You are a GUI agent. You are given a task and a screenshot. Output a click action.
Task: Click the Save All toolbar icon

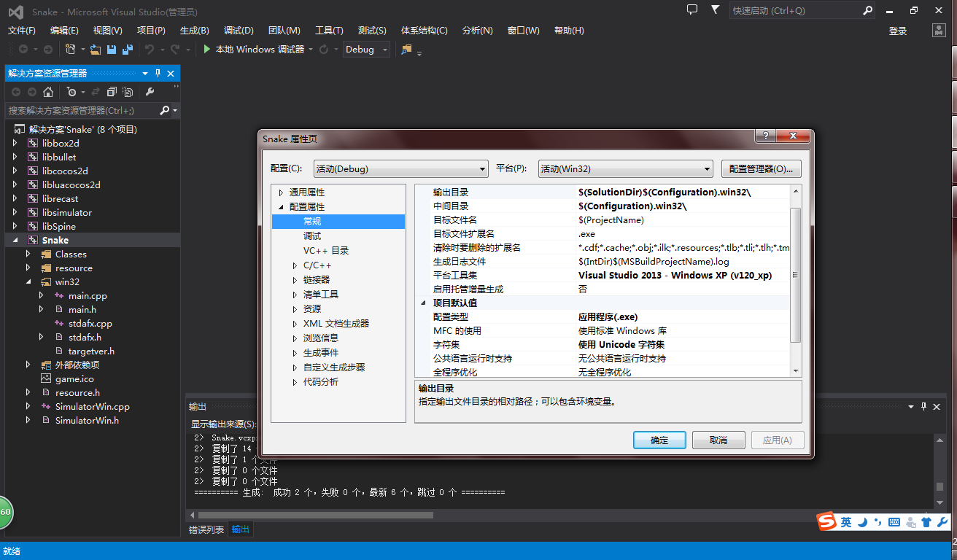tap(128, 49)
